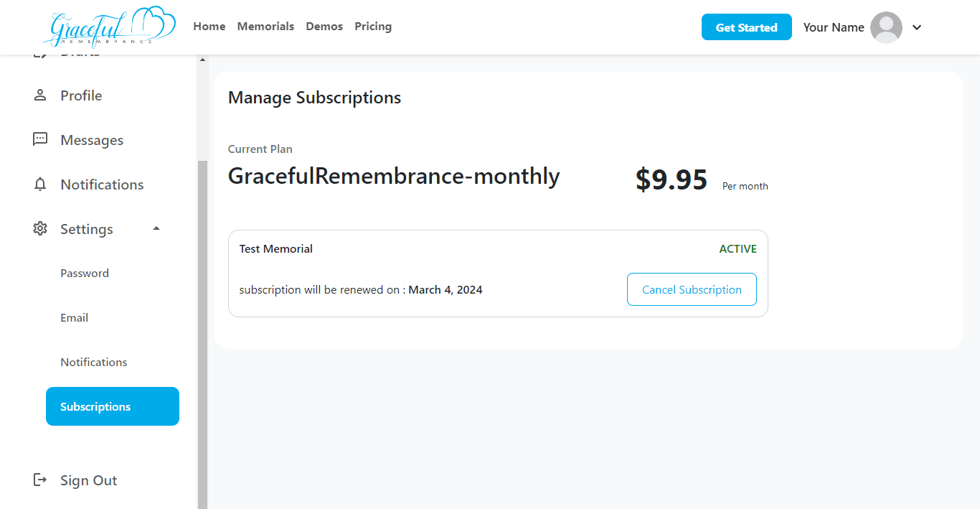The image size is (980, 509).
Task: Select Password under Settings
Action: click(85, 273)
